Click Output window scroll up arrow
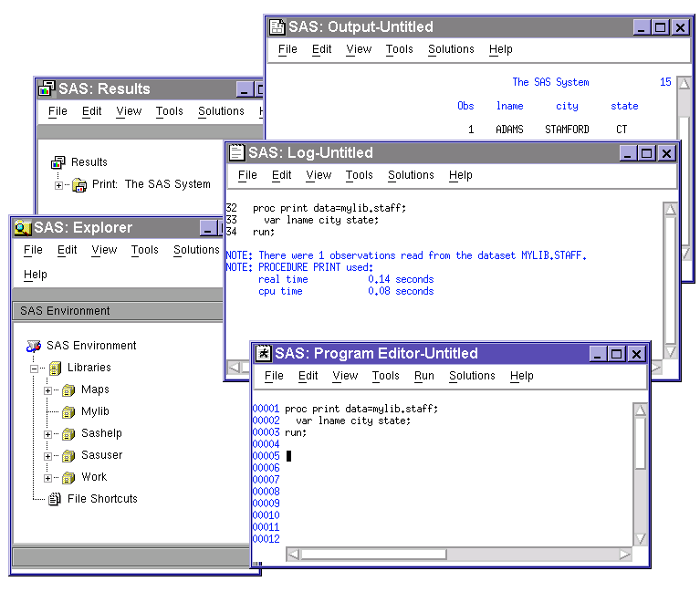The height and width of the screenshot is (592, 700). point(684,83)
